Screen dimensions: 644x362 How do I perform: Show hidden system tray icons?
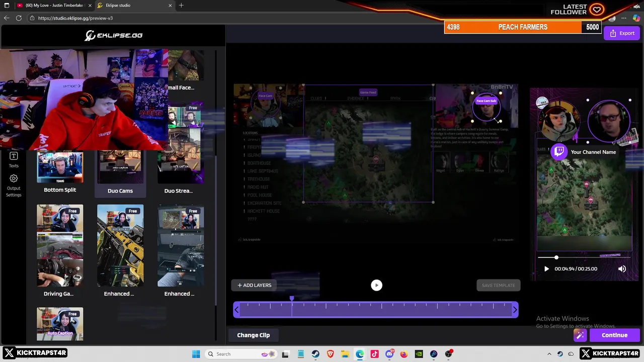pos(549,354)
